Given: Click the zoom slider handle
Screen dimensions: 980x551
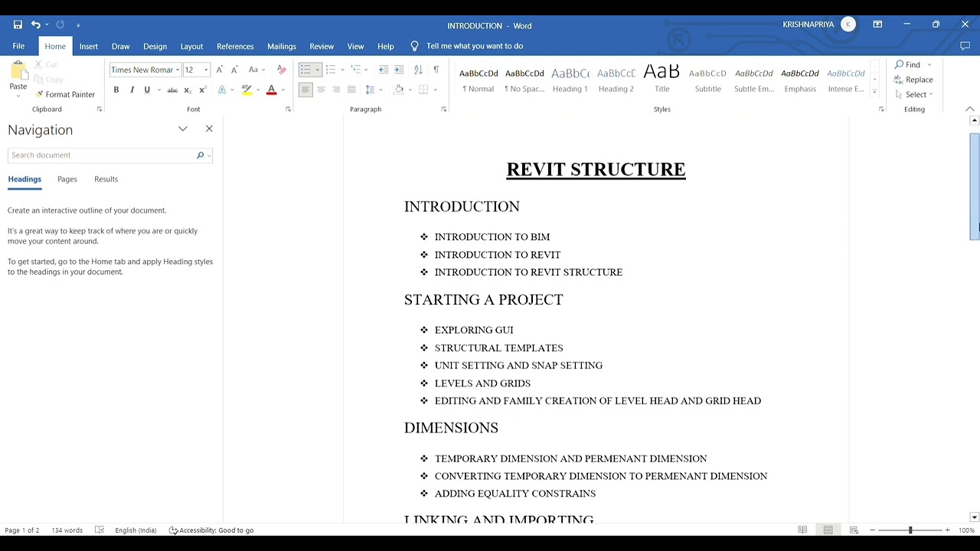Looking at the screenshot, I should (x=910, y=530).
